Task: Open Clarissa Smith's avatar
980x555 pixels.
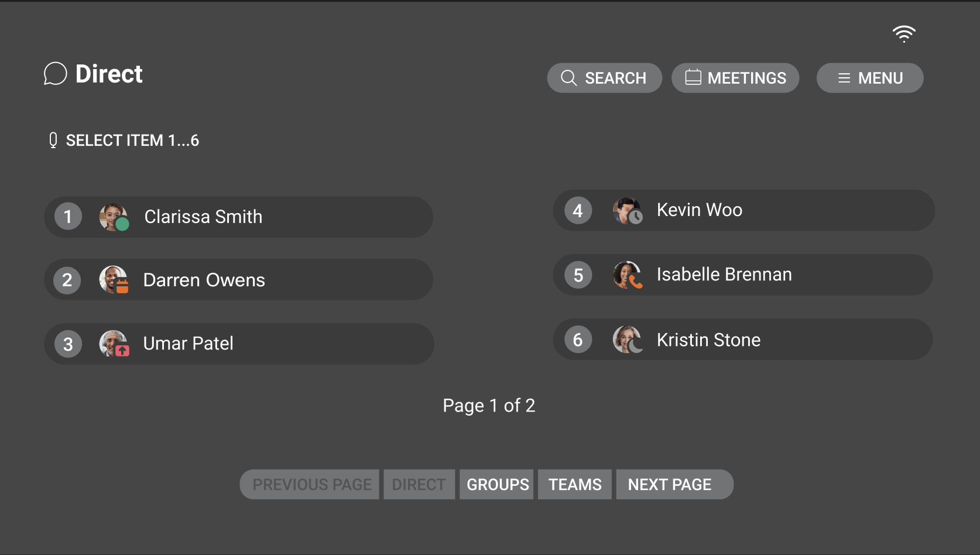Action: [114, 217]
